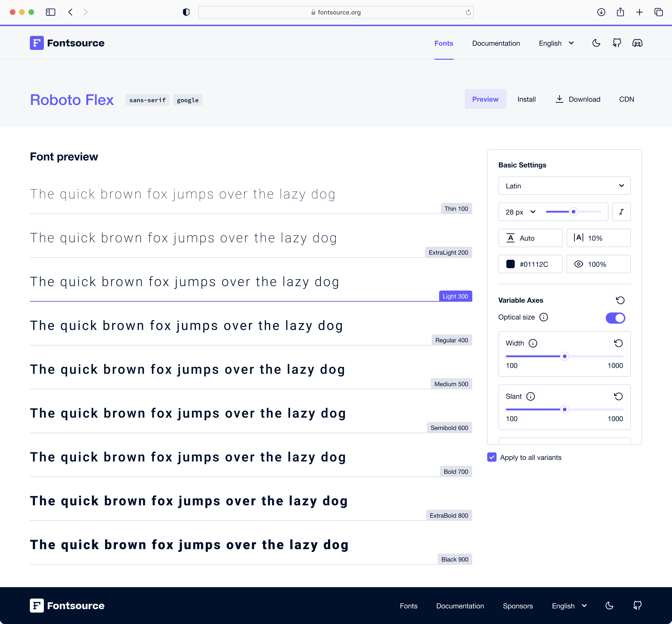The width and height of the screenshot is (672, 624).
Task: Click footer Fonts link
Action: coord(409,606)
